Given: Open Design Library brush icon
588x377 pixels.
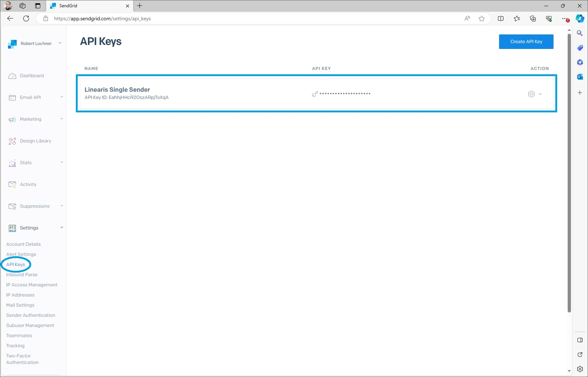Looking at the screenshot, I should (x=12, y=141).
